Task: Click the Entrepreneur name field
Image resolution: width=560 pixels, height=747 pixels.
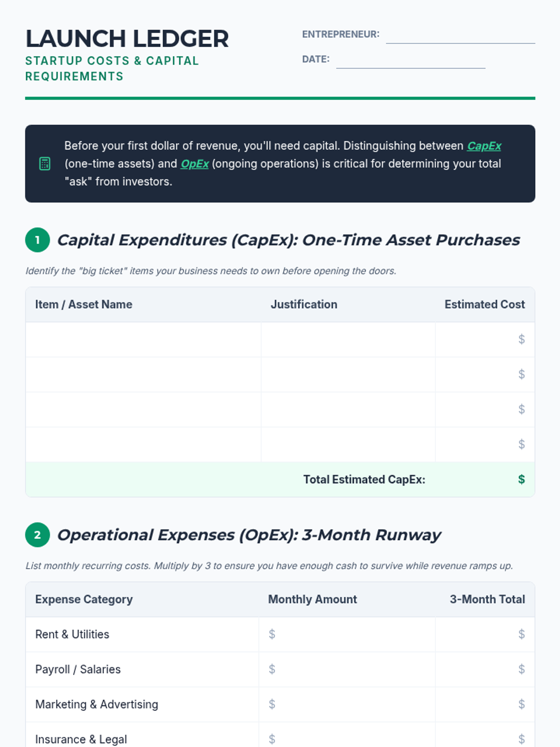Action: click(460, 35)
